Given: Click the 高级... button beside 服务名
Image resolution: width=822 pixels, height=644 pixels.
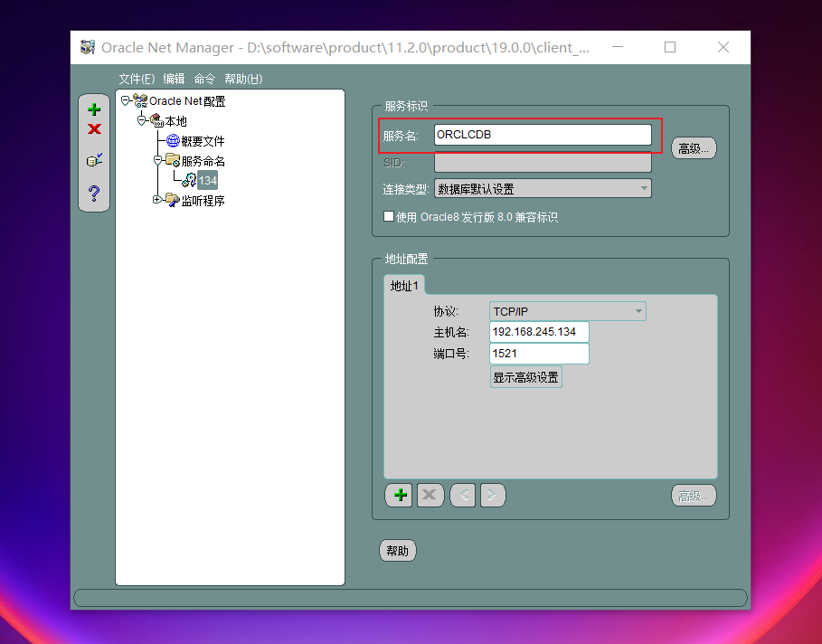Looking at the screenshot, I should [x=694, y=148].
